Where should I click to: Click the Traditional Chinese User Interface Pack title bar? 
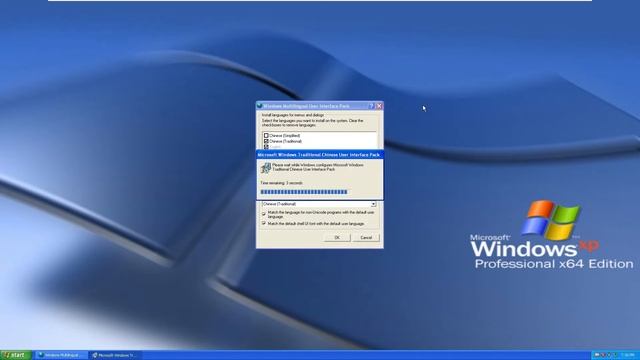320,155
